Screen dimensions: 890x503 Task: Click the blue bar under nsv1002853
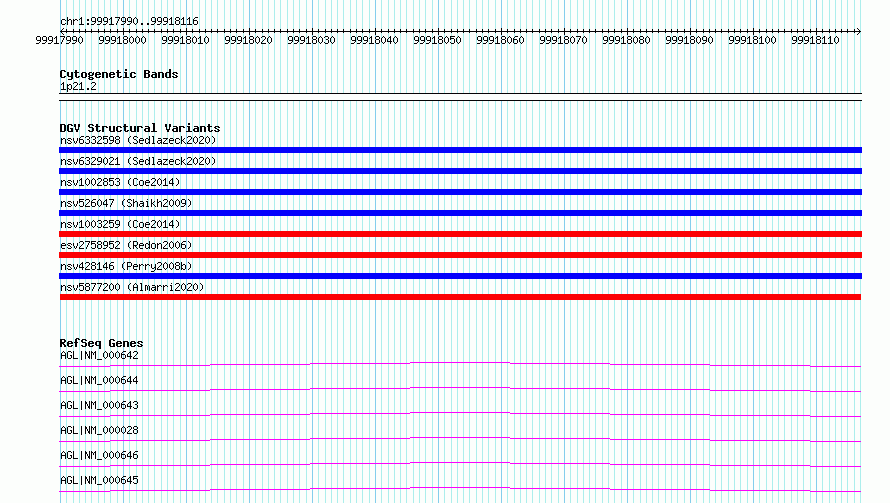(x=460, y=192)
